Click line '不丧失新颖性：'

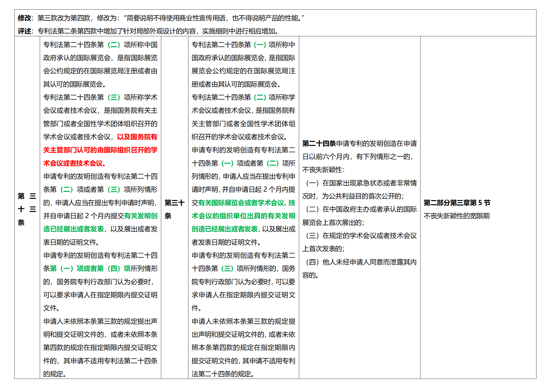click(x=324, y=170)
